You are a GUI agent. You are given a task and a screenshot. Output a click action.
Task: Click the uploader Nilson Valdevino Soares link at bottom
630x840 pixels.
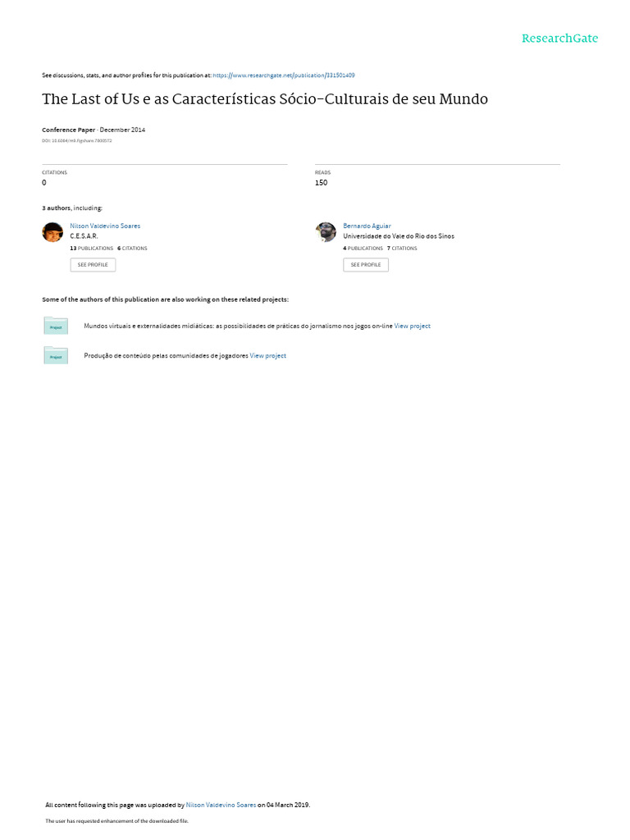tap(221, 805)
